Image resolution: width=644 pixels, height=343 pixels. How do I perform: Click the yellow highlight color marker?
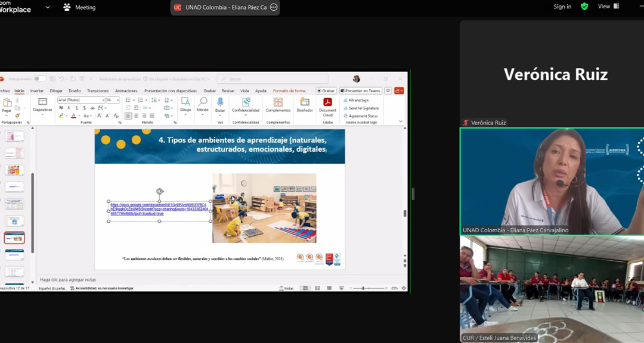tap(61, 116)
